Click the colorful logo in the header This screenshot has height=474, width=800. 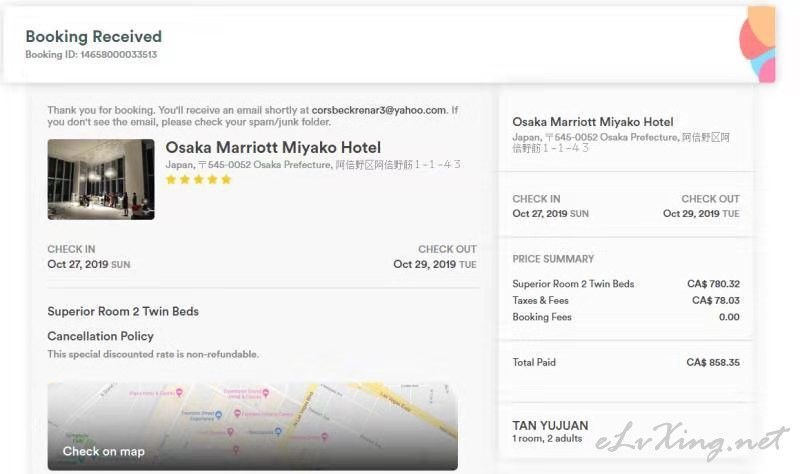[758, 44]
